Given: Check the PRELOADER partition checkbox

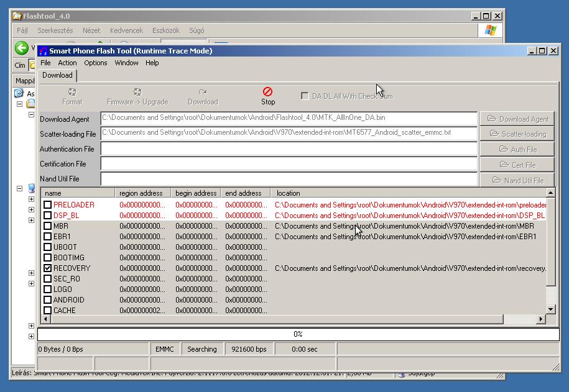Looking at the screenshot, I should click(x=47, y=205).
